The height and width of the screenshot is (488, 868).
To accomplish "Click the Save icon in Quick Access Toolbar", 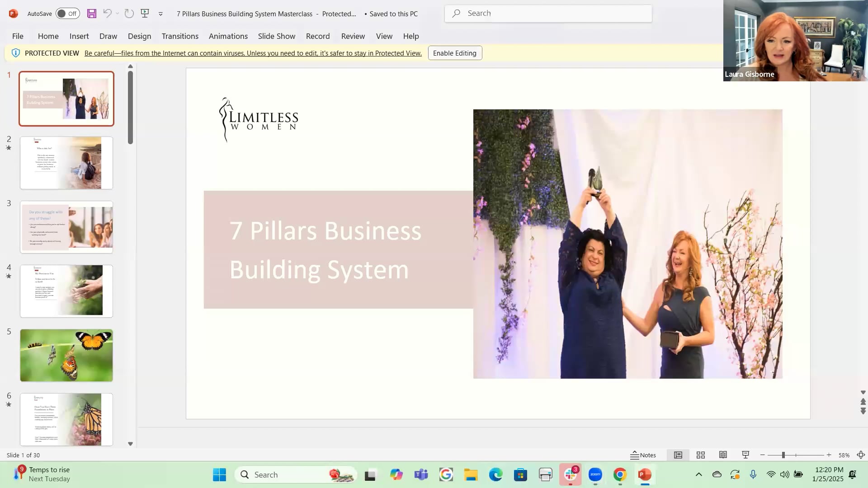I will [91, 14].
